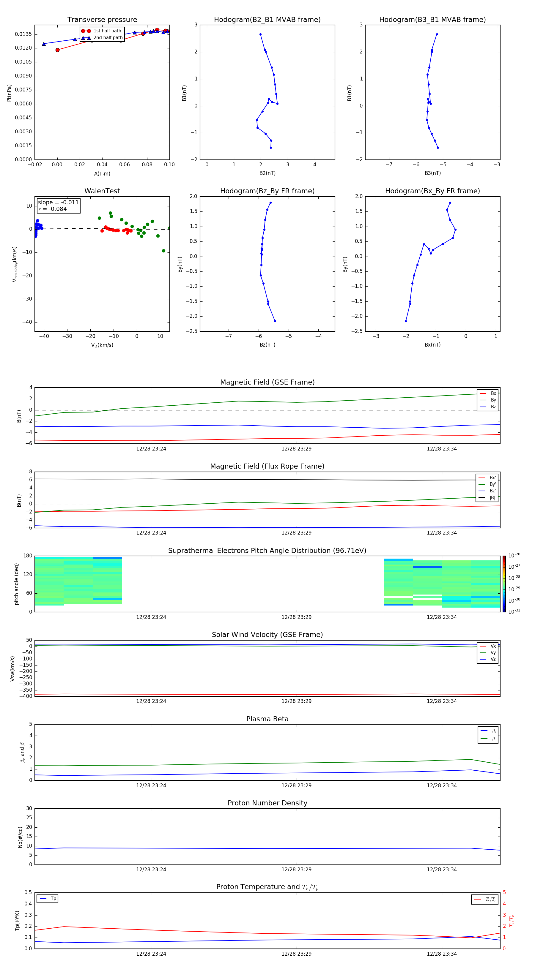Click the "Bx'" legend entry in flux rope frame
Image resolution: width=535 pixels, height=980 pixels.
pos(487,478)
